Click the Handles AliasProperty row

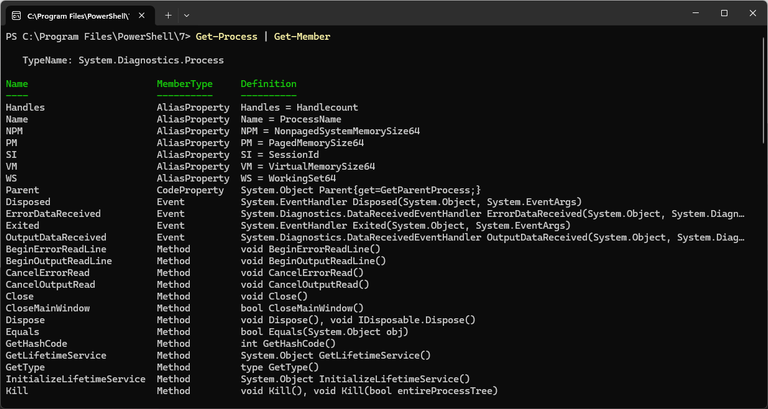pos(182,107)
